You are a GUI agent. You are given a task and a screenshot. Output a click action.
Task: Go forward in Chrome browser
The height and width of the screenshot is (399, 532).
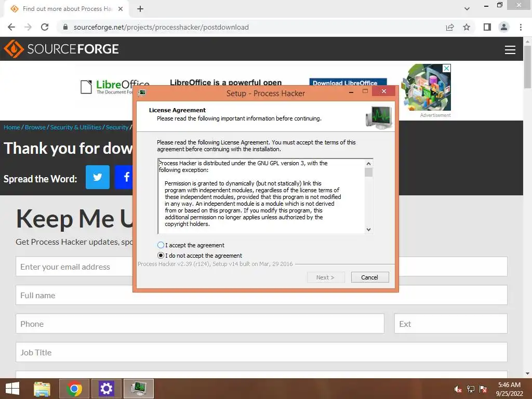tap(28, 27)
